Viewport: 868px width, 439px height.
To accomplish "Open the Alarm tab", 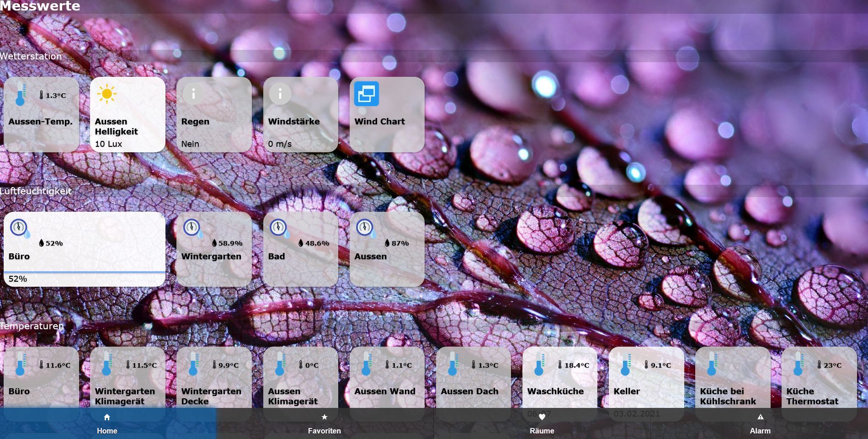I will [x=760, y=423].
